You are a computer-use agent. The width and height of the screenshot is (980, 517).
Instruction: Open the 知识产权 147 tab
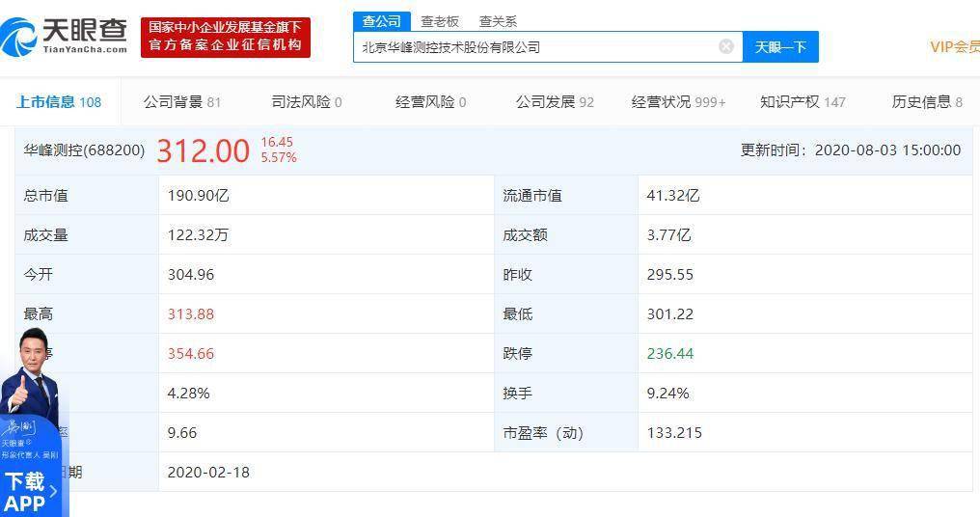click(803, 102)
